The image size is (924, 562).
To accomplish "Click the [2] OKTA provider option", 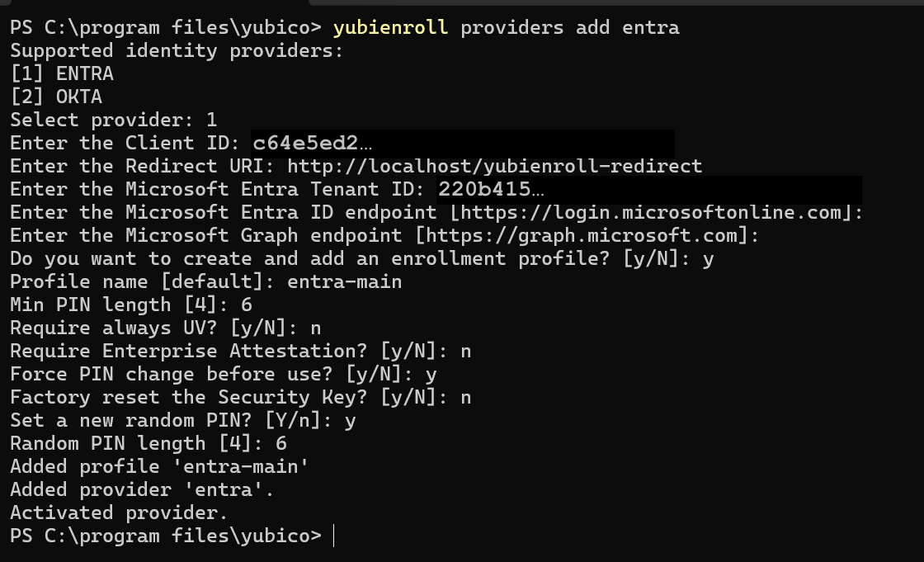I will (57, 97).
